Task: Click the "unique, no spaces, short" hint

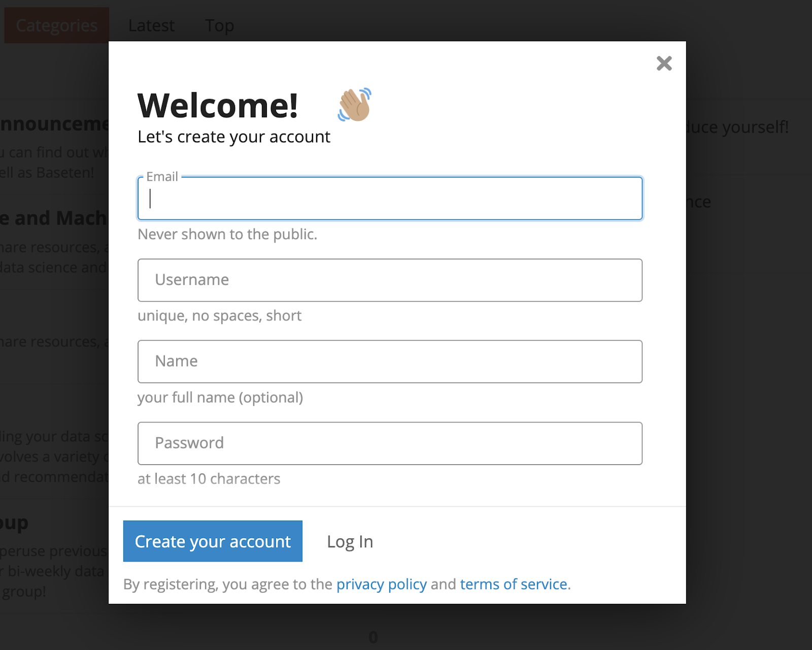Action: [x=219, y=316]
